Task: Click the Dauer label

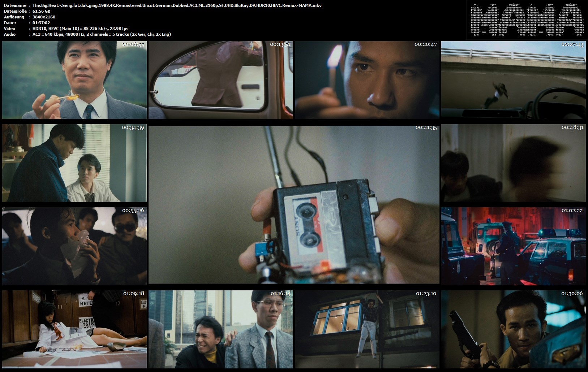Action: 10,23
